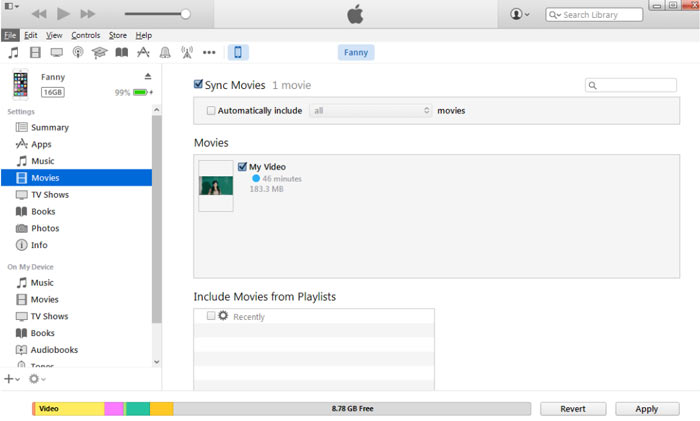The image size is (700, 421).
Task: Click the sidebar scroll up arrow
Action: pyautogui.click(x=156, y=110)
